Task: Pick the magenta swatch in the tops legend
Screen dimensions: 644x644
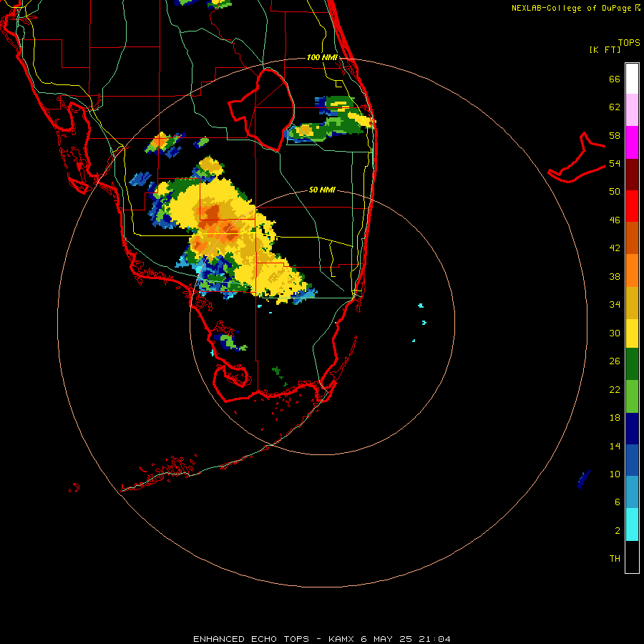Action: pyautogui.click(x=632, y=142)
